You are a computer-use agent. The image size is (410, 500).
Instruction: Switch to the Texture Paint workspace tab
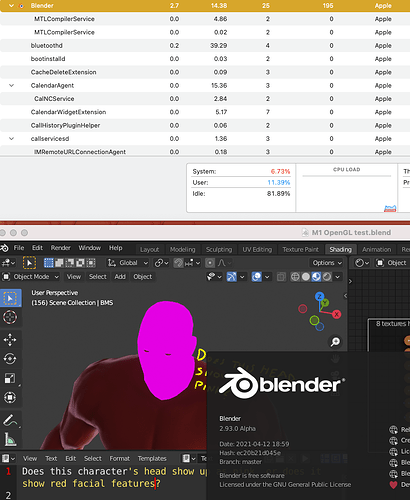[x=301, y=250]
